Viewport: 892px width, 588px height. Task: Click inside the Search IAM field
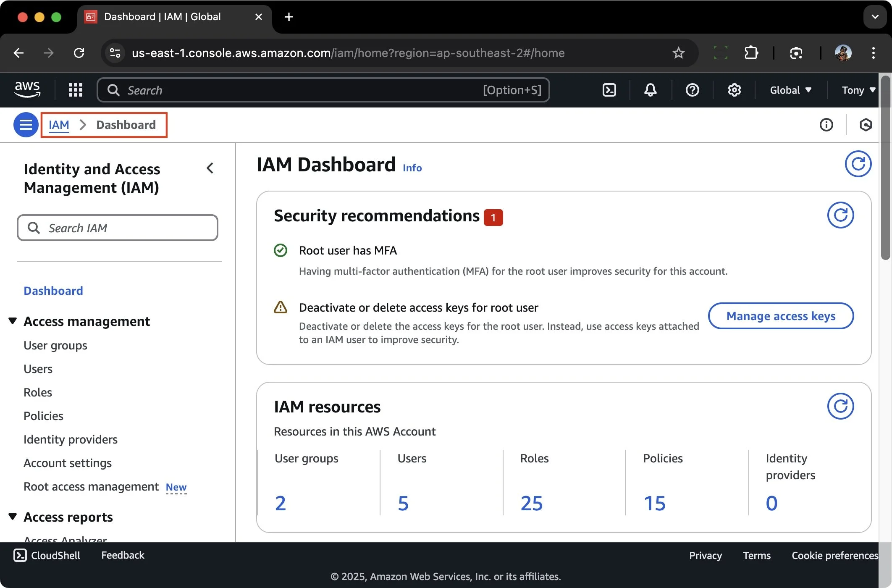pyautogui.click(x=118, y=228)
